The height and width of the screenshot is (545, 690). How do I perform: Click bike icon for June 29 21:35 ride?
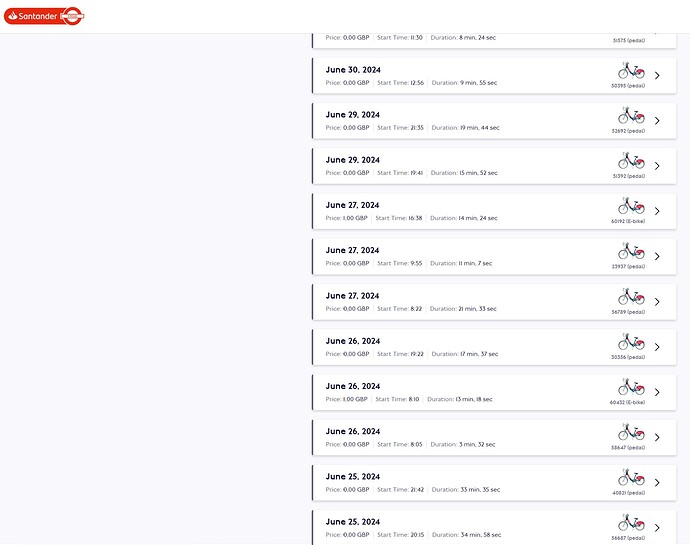631,116
